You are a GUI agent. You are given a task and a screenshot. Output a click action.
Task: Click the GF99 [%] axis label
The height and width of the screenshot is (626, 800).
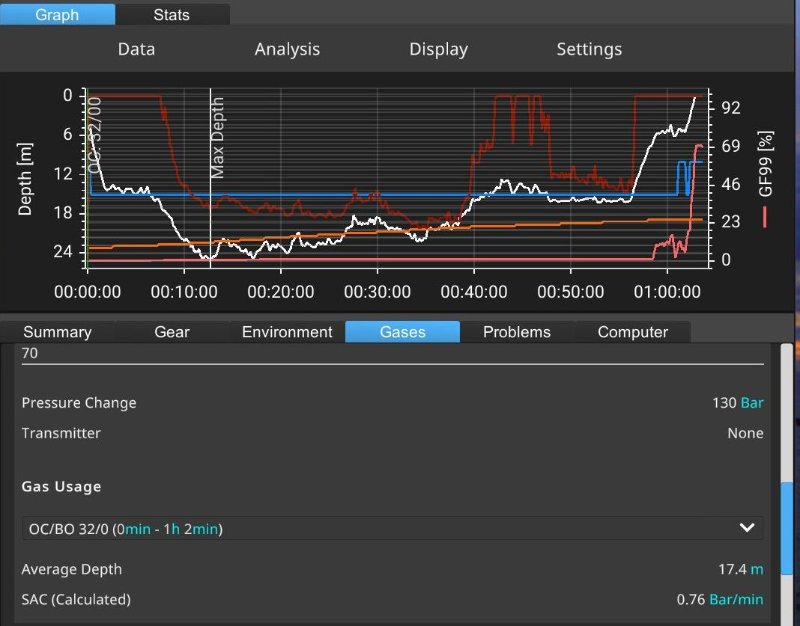click(x=766, y=164)
